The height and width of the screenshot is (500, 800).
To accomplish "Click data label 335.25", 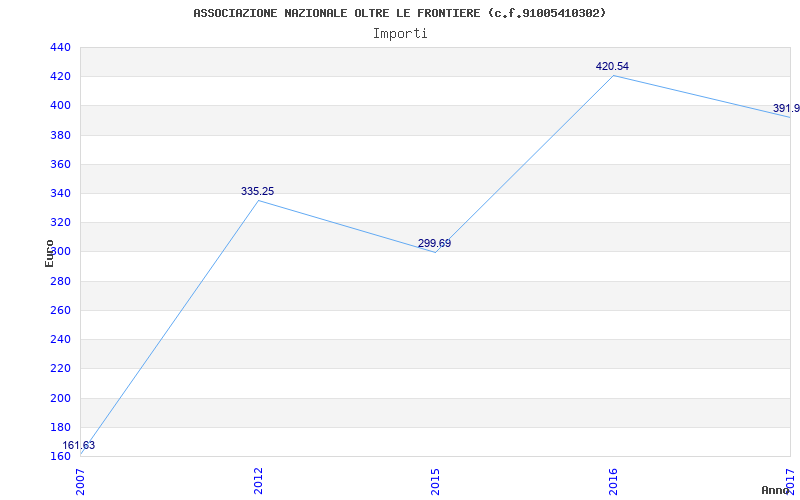I will (x=258, y=191).
